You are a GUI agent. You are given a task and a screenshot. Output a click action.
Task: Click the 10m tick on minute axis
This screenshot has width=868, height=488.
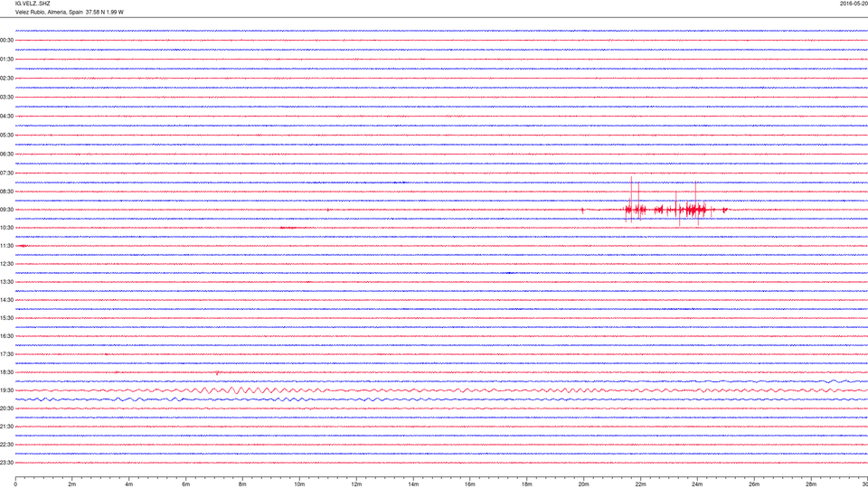(x=299, y=484)
